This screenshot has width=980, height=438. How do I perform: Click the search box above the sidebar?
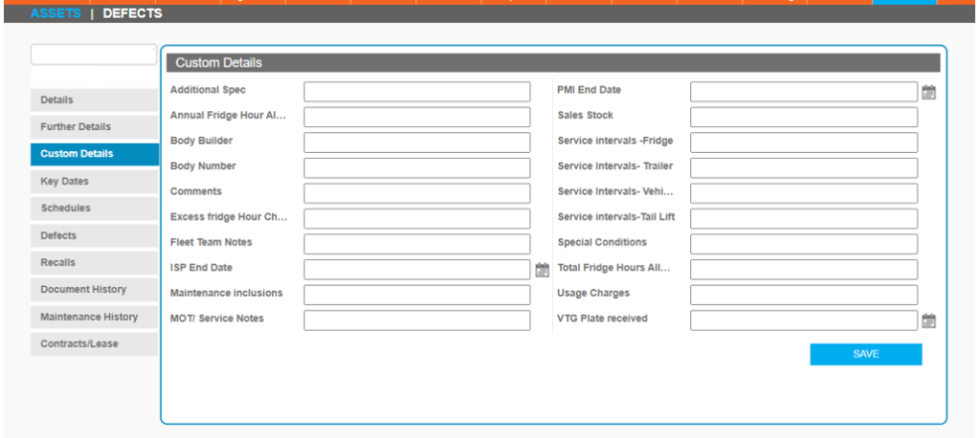[x=94, y=55]
